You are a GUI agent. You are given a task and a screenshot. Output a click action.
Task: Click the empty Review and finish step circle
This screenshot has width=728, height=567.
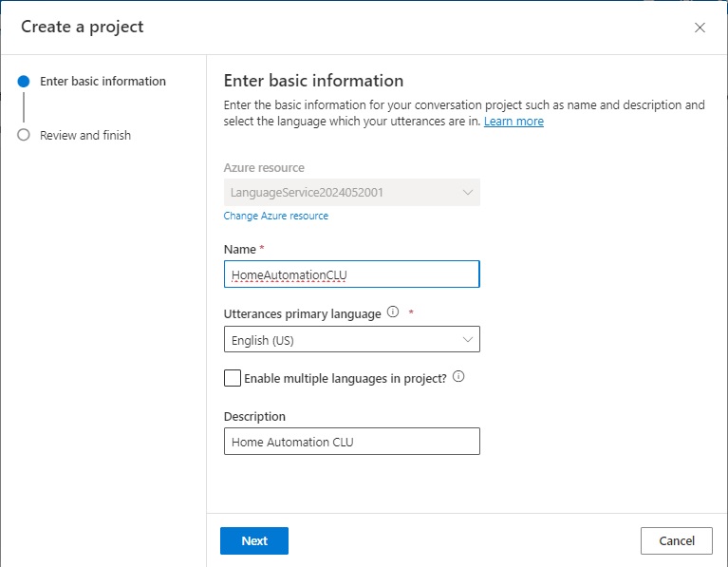[24, 135]
